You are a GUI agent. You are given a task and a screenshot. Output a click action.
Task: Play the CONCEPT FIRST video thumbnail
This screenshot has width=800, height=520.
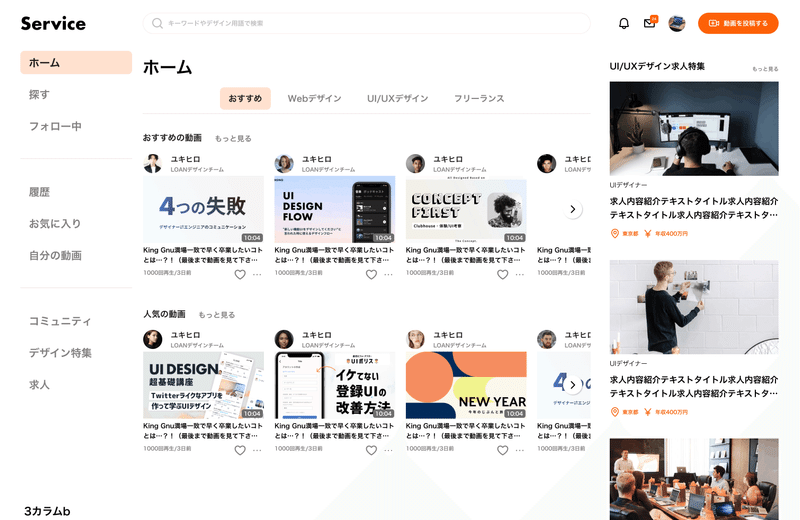coord(466,209)
